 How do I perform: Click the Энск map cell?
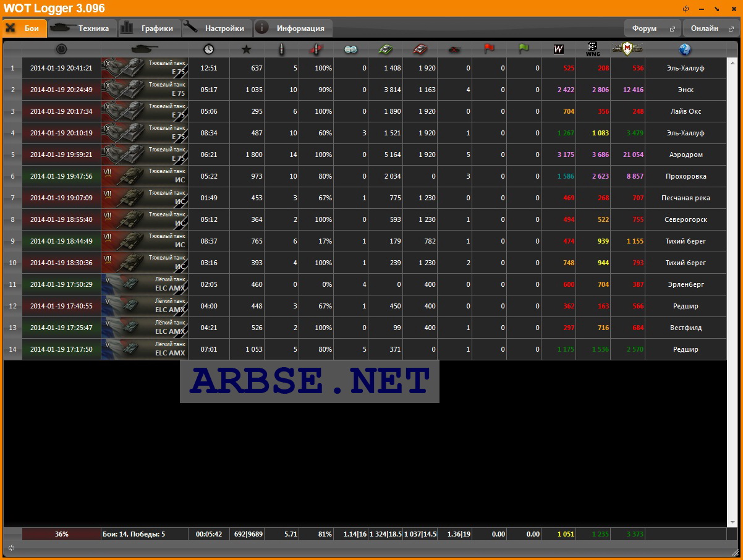click(686, 90)
